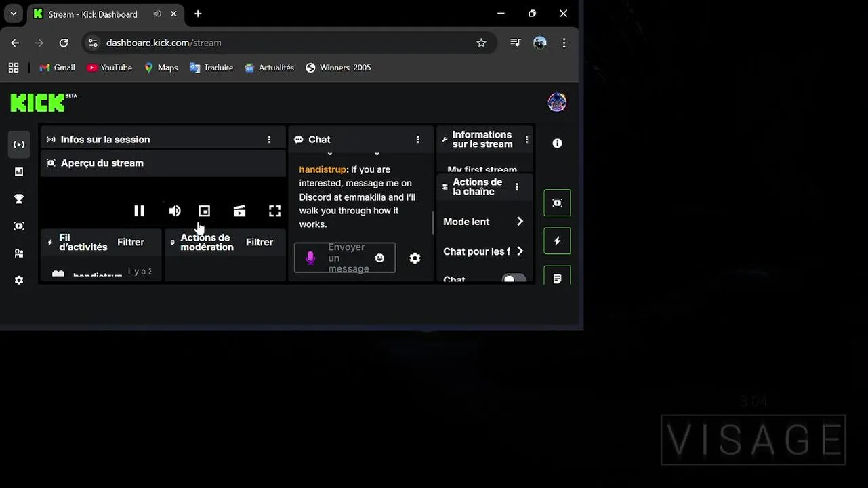Open the YouTube bookmark
Image resolution: width=868 pixels, height=488 pixels.
tap(110, 68)
